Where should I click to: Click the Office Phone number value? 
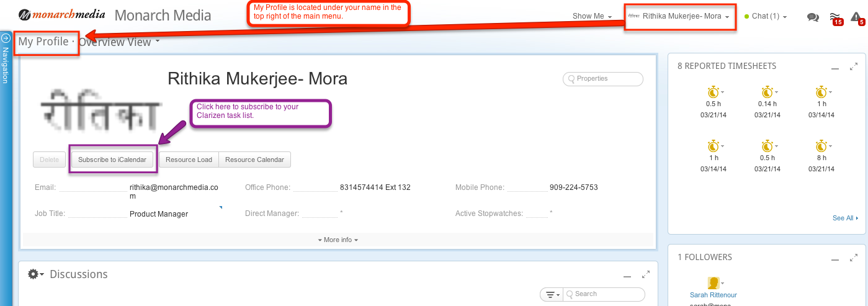pyautogui.click(x=375, y=187)
